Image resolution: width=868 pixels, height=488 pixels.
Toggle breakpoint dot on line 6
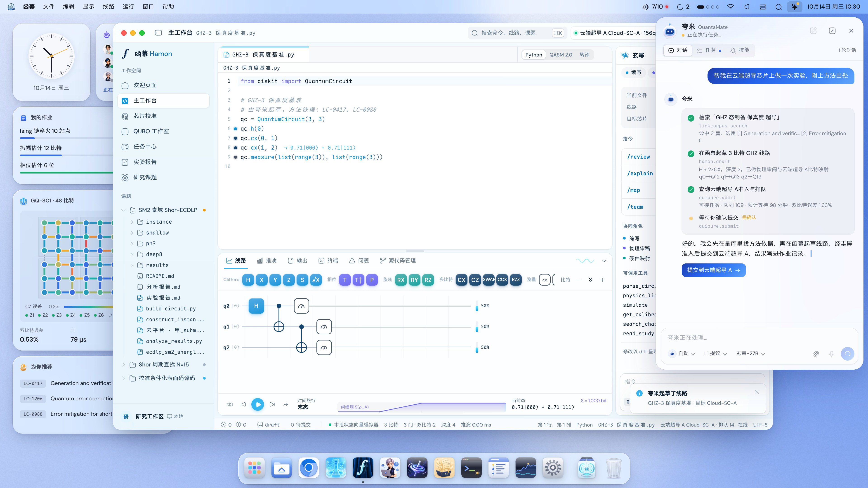coord(236,129)
